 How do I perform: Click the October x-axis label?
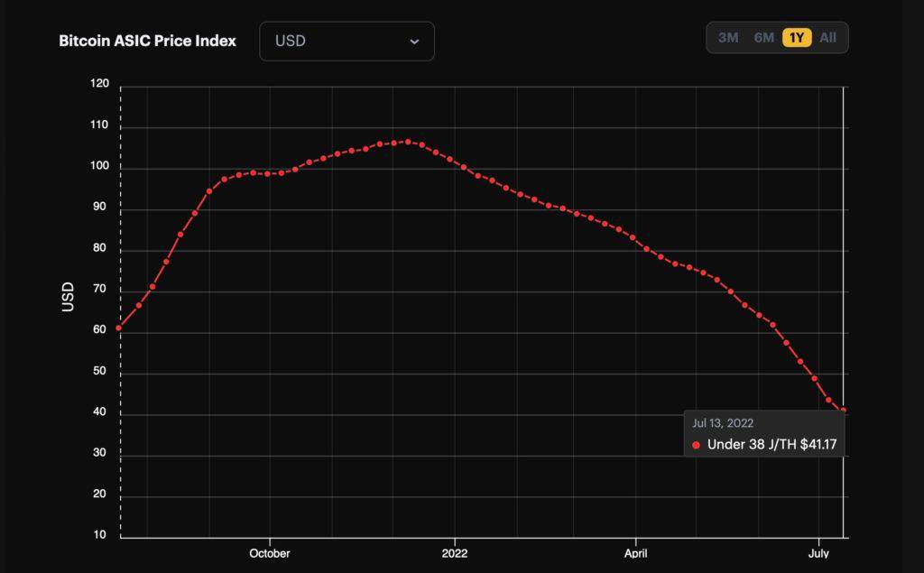coord(270,553)
